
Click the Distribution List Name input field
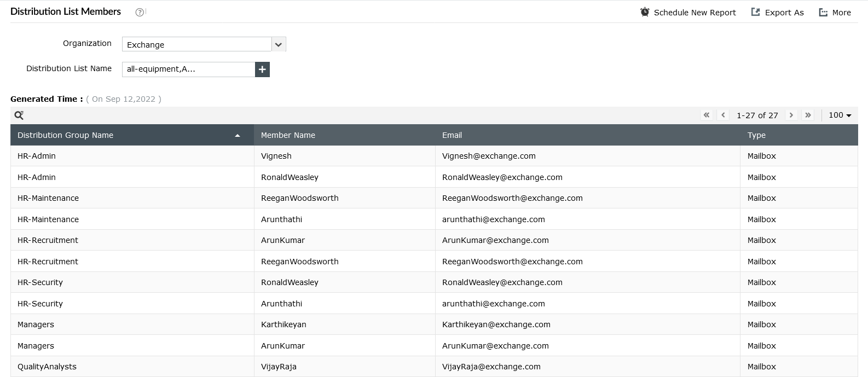(x=188, y=69)
